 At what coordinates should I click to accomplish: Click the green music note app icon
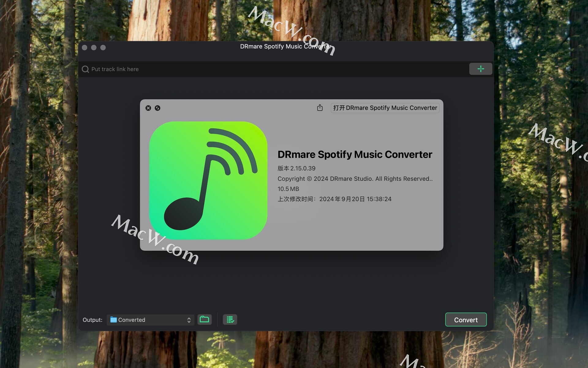[208, 180]
